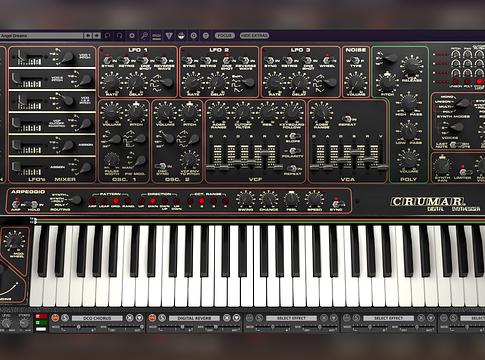Remove the OCD Chorus effect X icon

click(x=129, y=318)
